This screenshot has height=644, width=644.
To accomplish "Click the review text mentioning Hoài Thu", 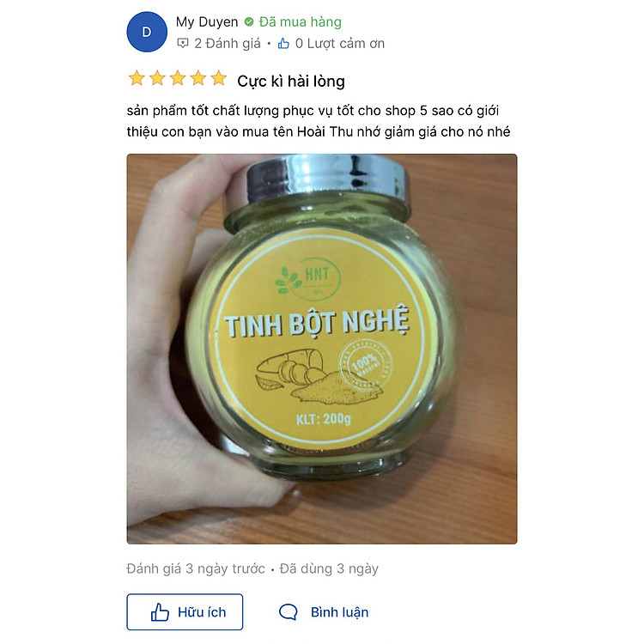I will 319,121.
